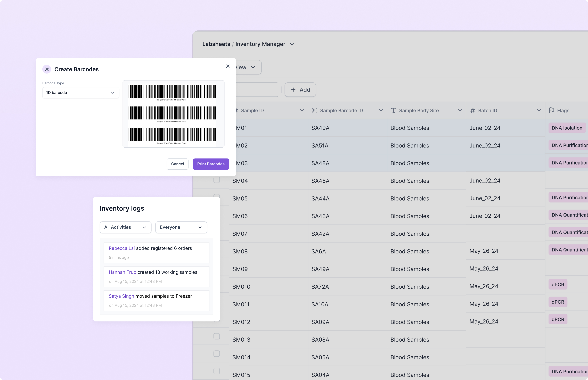The height and width of the screenshot is (380, 588).
Task: Click the flag icon in the Flags column header
Action: click(552, 110)
